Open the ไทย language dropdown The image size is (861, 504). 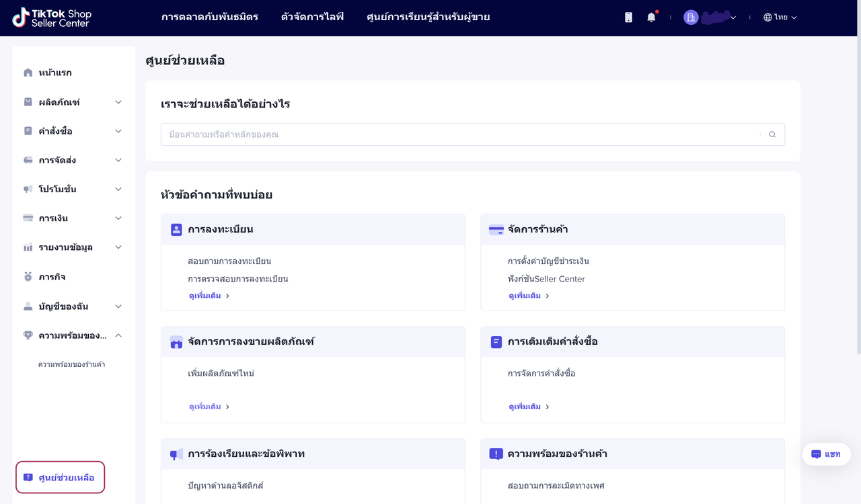coord(780,17)
